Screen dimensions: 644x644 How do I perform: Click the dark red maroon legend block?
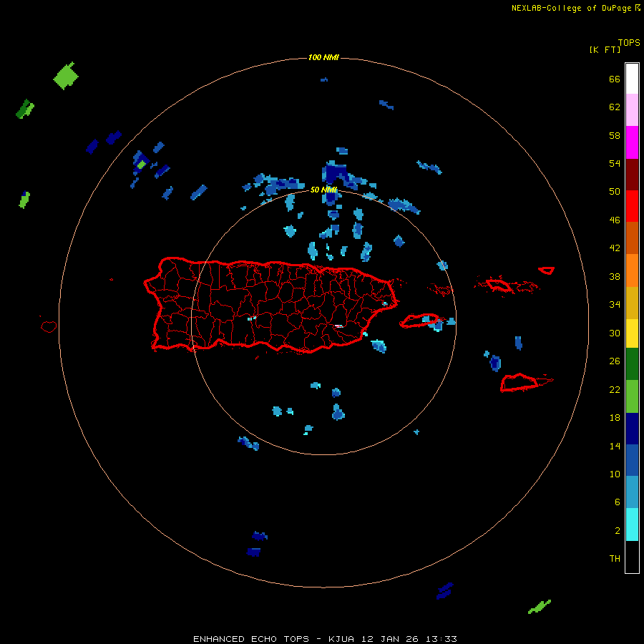632,174
